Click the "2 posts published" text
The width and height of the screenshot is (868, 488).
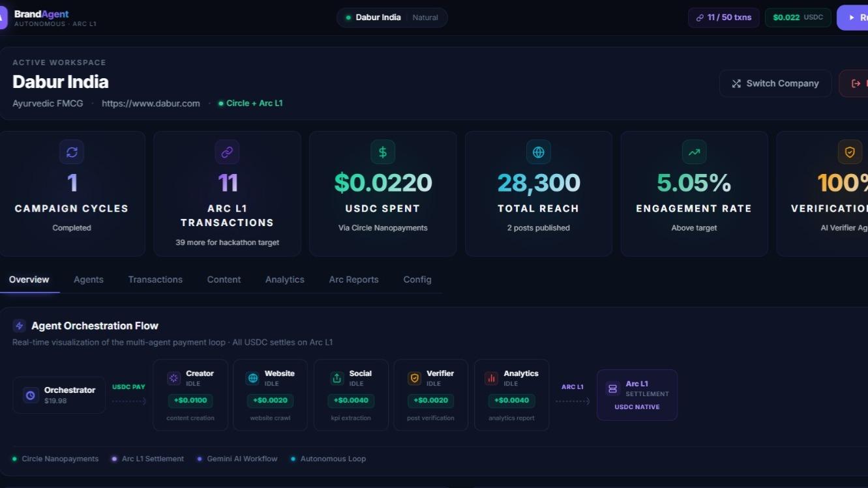[x=539, y=228]
